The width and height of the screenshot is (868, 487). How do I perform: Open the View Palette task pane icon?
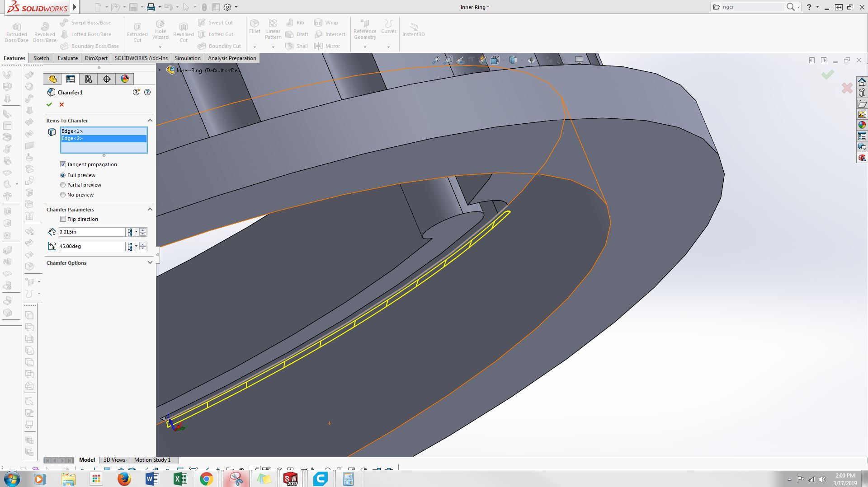(862, 114)
